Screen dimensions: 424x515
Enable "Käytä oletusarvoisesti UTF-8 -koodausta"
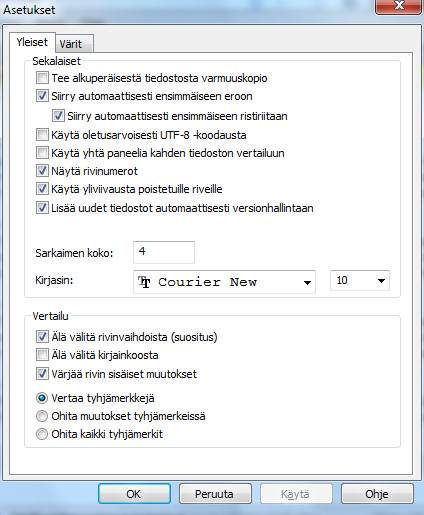coord(42,135)
